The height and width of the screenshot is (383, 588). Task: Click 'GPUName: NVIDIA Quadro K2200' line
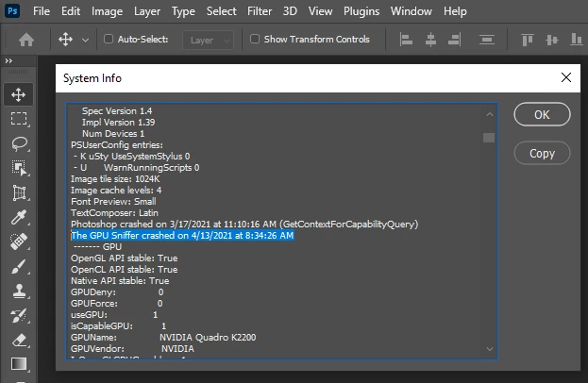(x=163, y=338)
